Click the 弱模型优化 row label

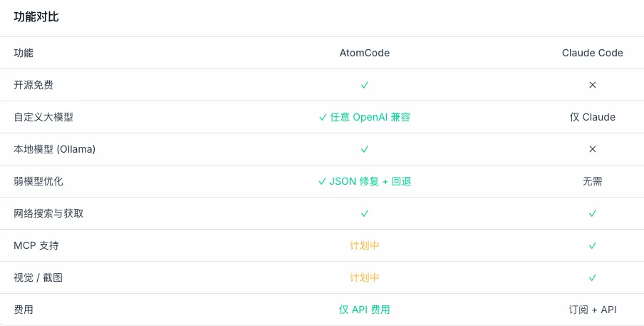[x=38, y=181]
